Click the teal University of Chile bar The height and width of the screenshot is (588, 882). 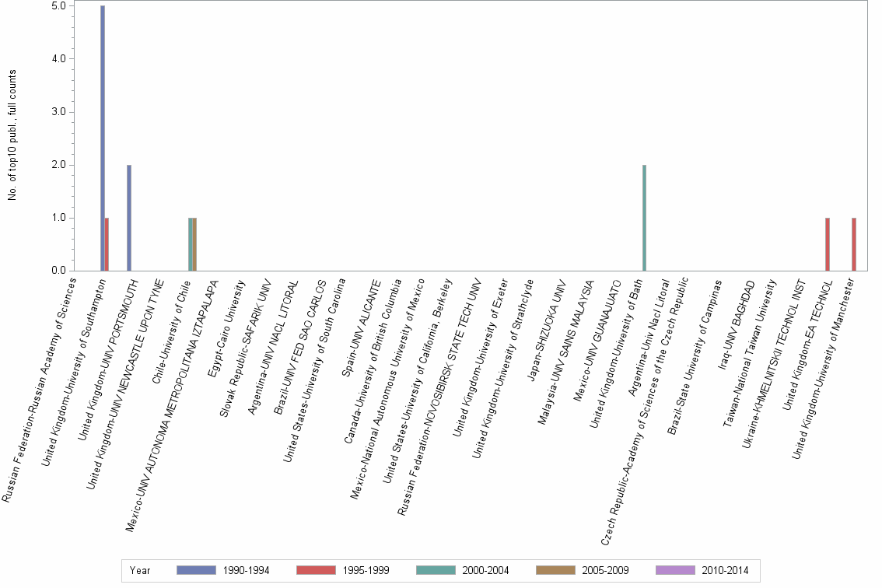click(188, 245)
